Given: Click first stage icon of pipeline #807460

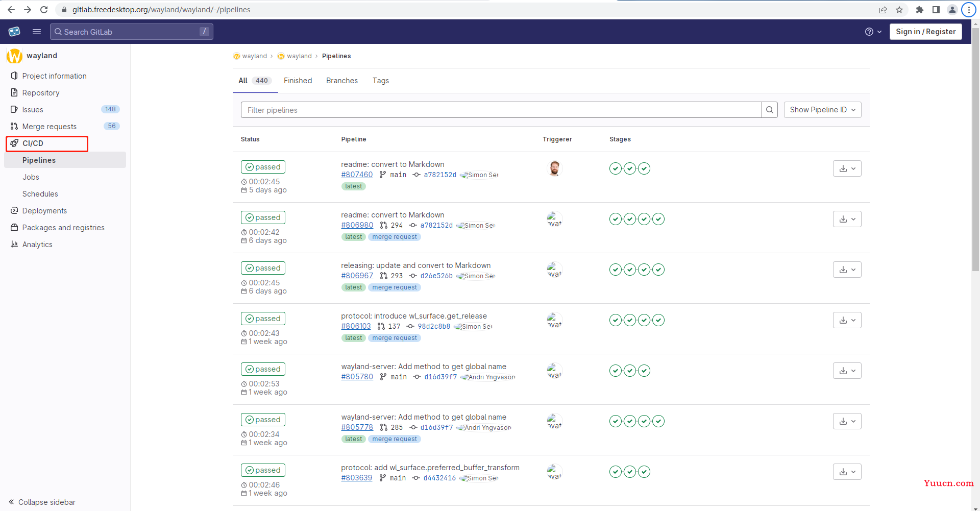Looking at the screenshot, I should click(616, 168).
